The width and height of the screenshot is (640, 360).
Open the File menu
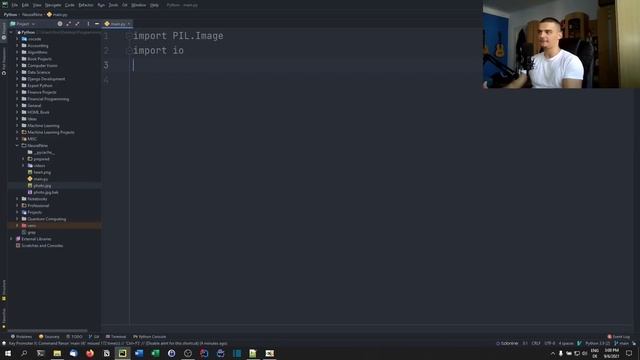click(15, 5)
